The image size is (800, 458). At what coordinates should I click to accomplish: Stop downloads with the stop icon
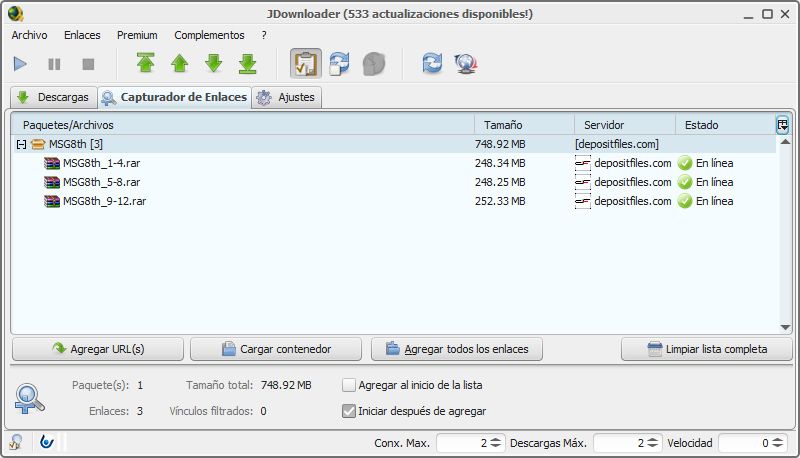click(88, 64)
